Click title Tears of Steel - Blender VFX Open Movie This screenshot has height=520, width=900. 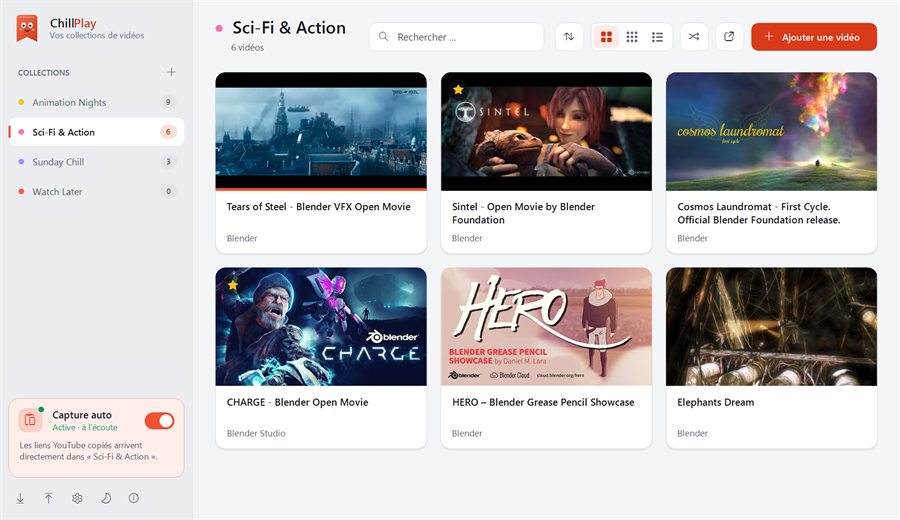tap(319, 207)
